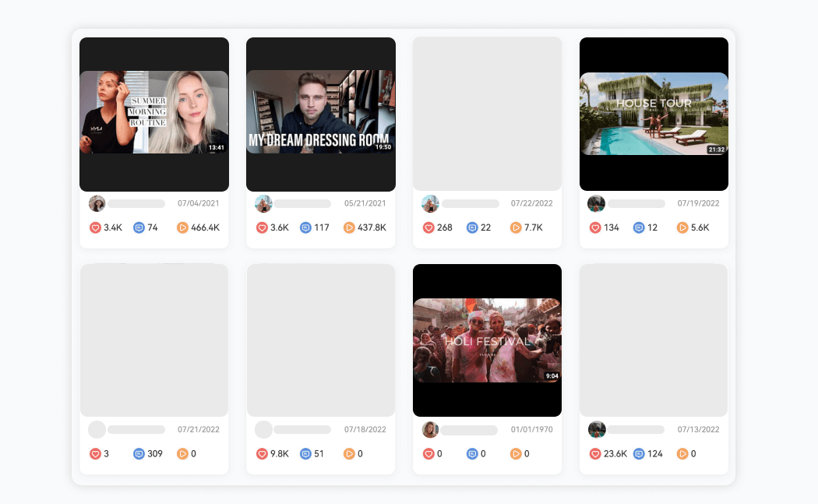
Task: Click the heart icon with 268 likes
Action: (429, 227)
